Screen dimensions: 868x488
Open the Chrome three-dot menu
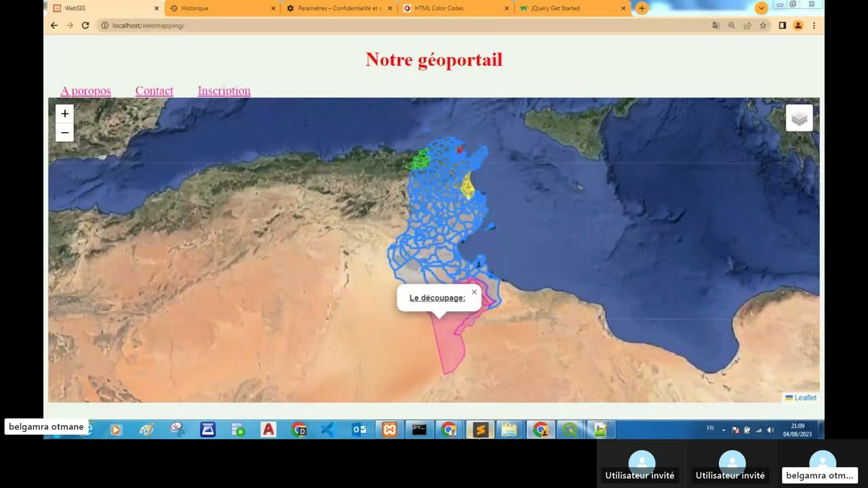click(814, 25)
